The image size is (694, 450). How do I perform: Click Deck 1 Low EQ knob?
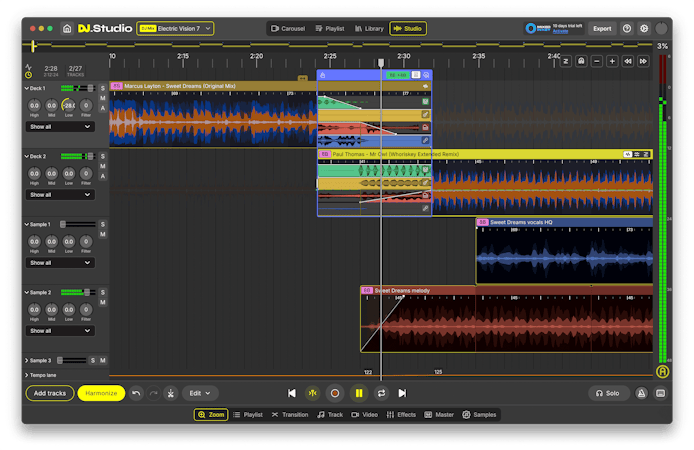pos(69,105)
